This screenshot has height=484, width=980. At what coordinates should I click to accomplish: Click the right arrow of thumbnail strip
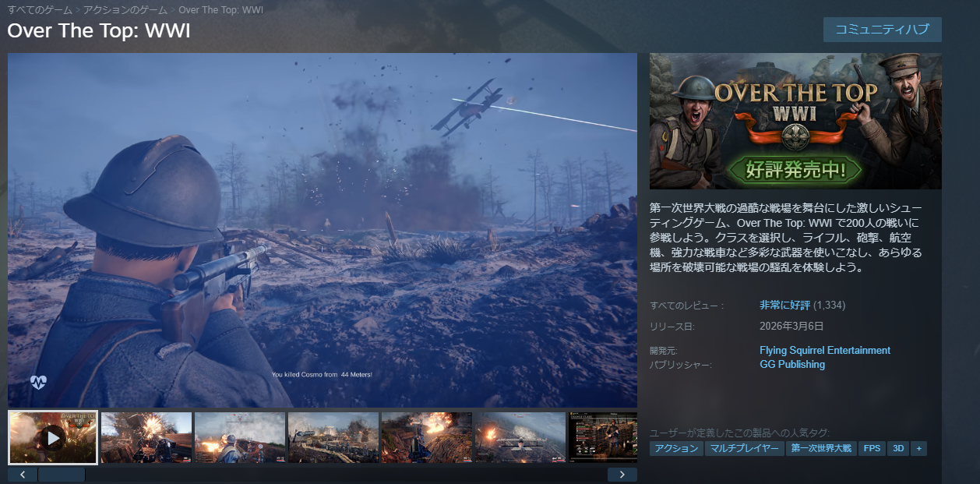(x=622, y=474)
